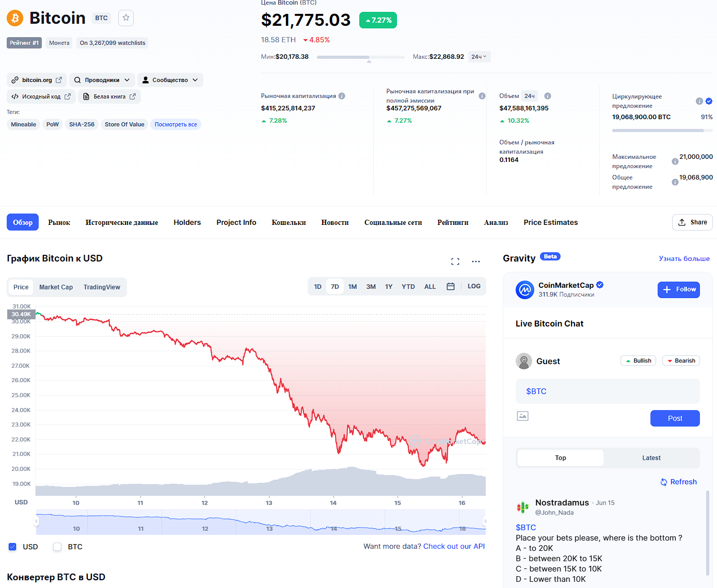Viewport: 717px width, 588px height.
Task: Switch to the Holders tab
Action: 187,222
